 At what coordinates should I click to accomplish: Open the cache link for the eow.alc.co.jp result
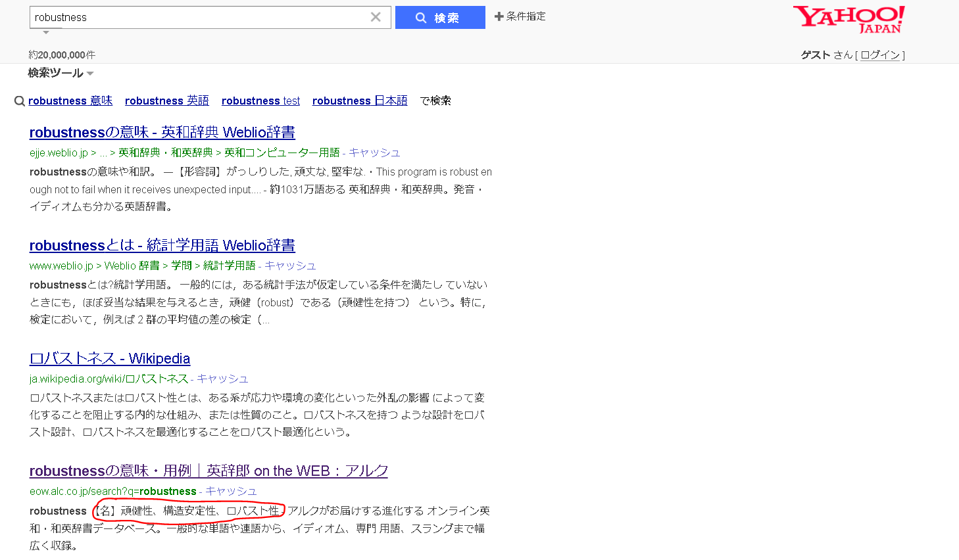(x=231, y=491)
